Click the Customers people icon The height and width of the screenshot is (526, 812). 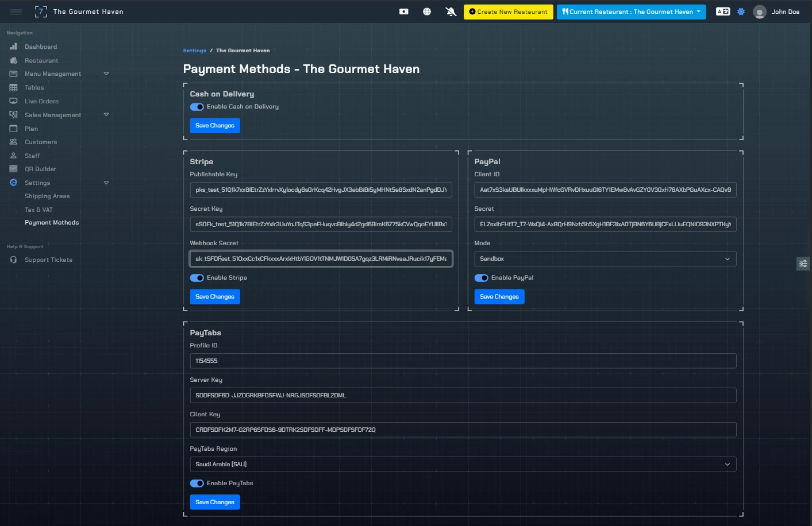click(x=13, y=142)
